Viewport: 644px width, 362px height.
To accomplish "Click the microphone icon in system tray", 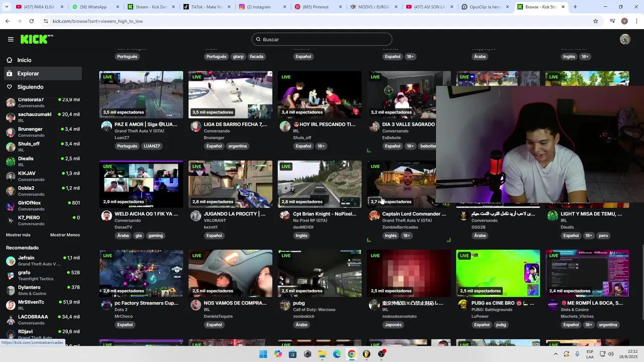I will [x=577, y=354].
